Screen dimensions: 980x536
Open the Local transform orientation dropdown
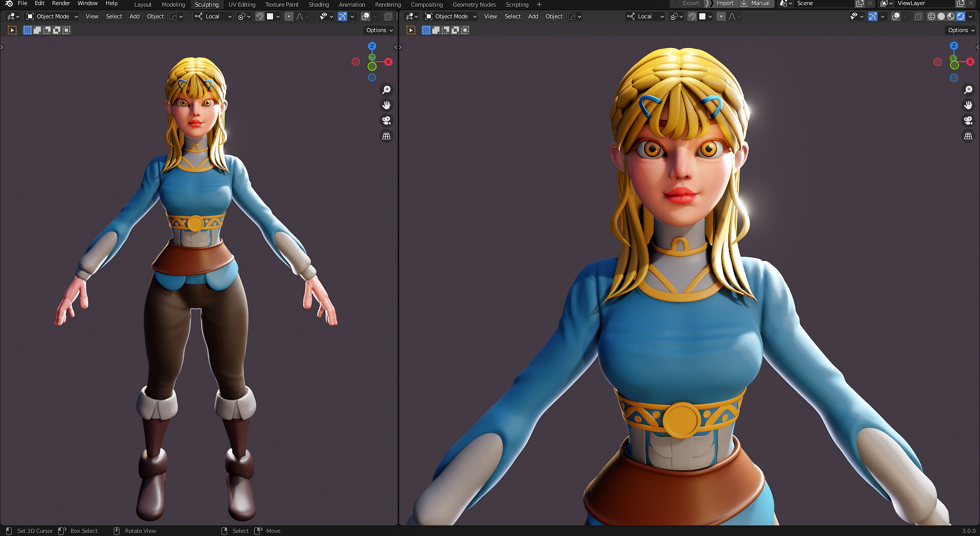coord(212,16)
